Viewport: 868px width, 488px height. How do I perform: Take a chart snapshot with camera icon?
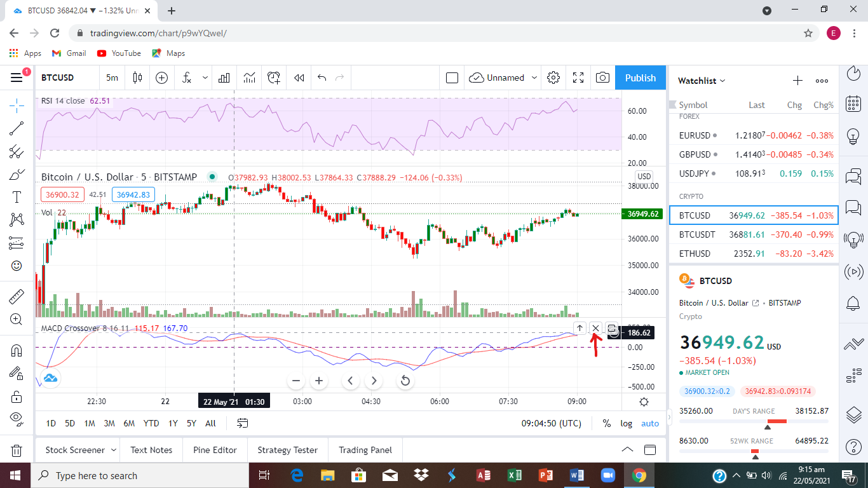602,78
